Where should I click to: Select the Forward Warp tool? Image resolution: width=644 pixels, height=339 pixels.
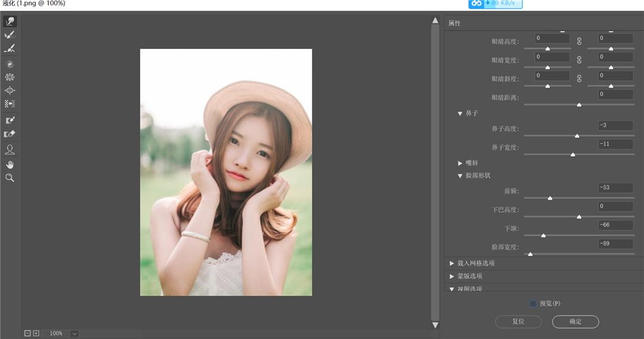(10, 21)
